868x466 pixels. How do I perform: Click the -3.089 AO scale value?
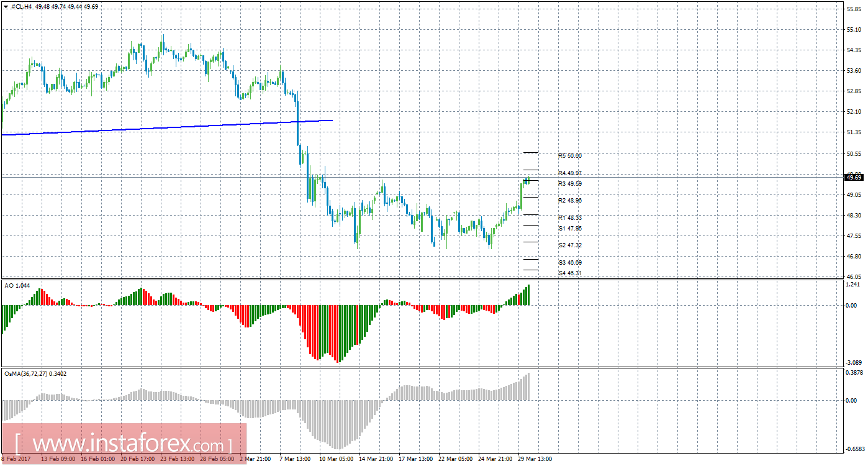854,362
